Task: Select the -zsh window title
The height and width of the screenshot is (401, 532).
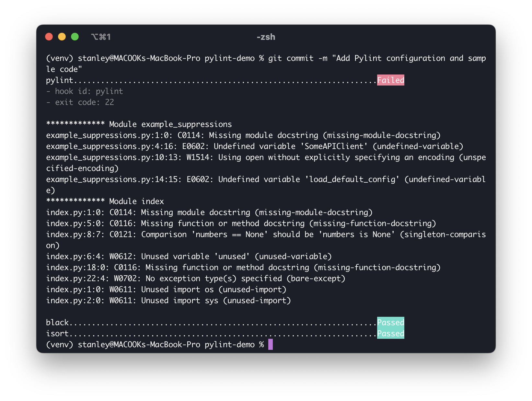Action: [266, 37]
